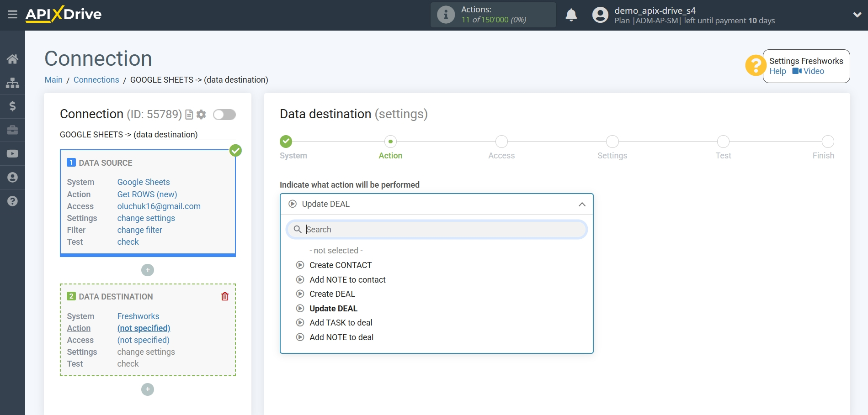The height and width of the screenshot is (415, 868).
Task: Go to Finish step in wizard
Action: pos(828,142)
